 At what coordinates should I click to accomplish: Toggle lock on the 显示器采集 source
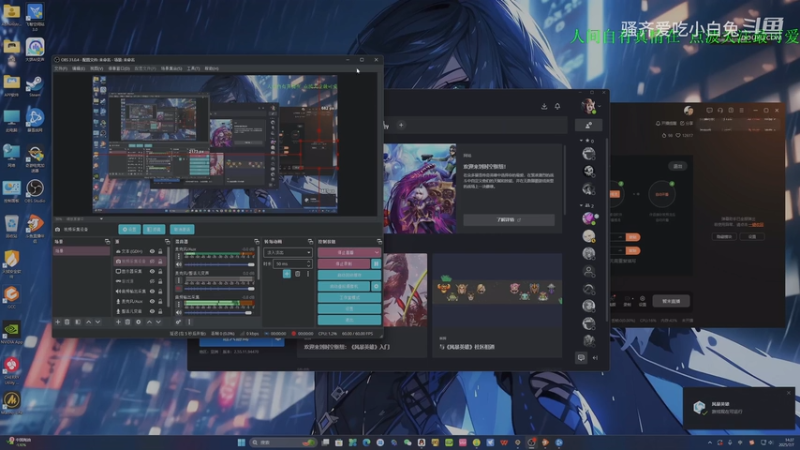(x=160, y=271)
